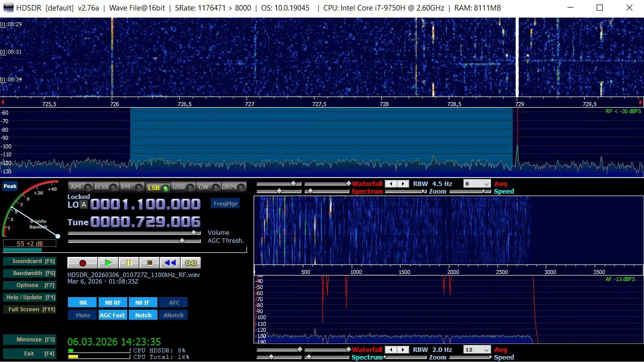The width and height of the screenshot is (644, 362).
Task: Click 2000 on the AF frequency scale
Action: tap(453, 272)
